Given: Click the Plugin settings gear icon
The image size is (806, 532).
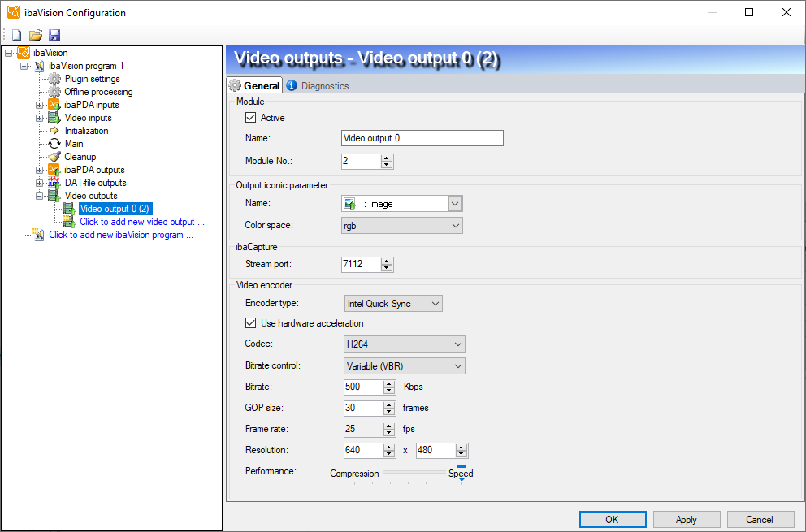Looking at the screenshot, I should pyautogui.click(x=54, y=79).
